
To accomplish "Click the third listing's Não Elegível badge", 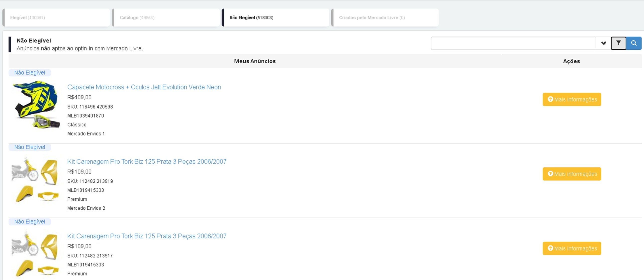I will tap(29, 221).
